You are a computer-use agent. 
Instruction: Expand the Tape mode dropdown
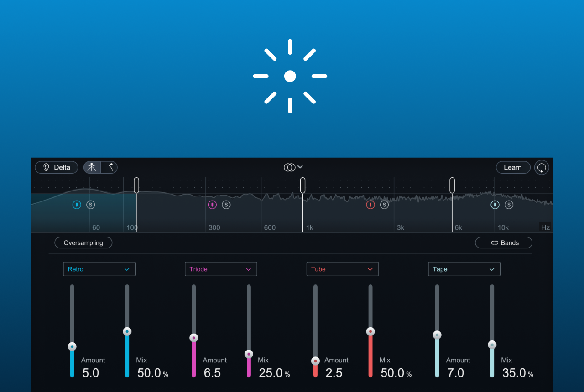coord(464,269)
